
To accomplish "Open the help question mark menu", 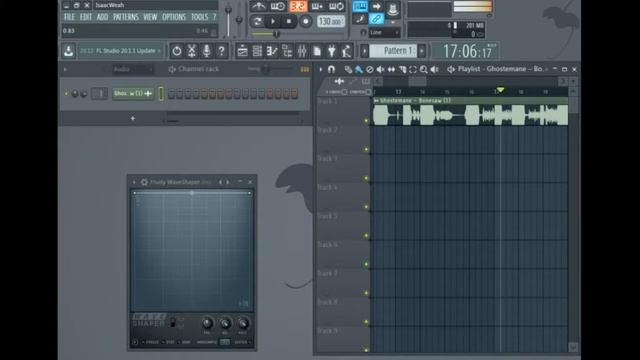I will pyautogui.click(x=214, y=17).
